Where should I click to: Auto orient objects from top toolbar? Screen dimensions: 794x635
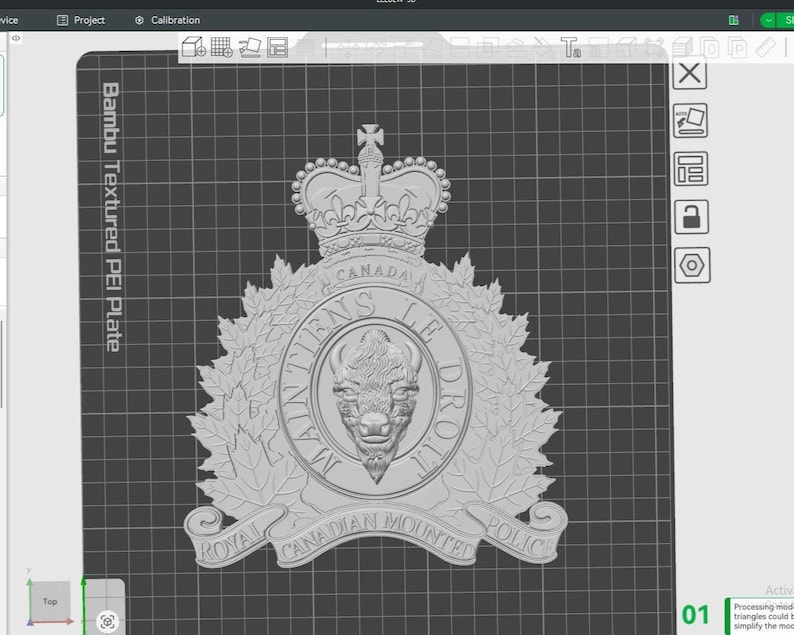pos(250,47)
